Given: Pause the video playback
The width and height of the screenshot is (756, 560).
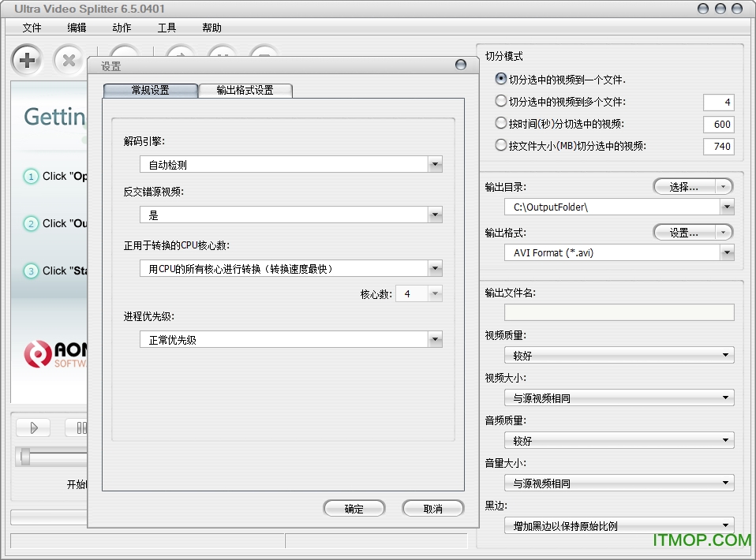Looking at the screenshot, I should (x=81, y=427).
